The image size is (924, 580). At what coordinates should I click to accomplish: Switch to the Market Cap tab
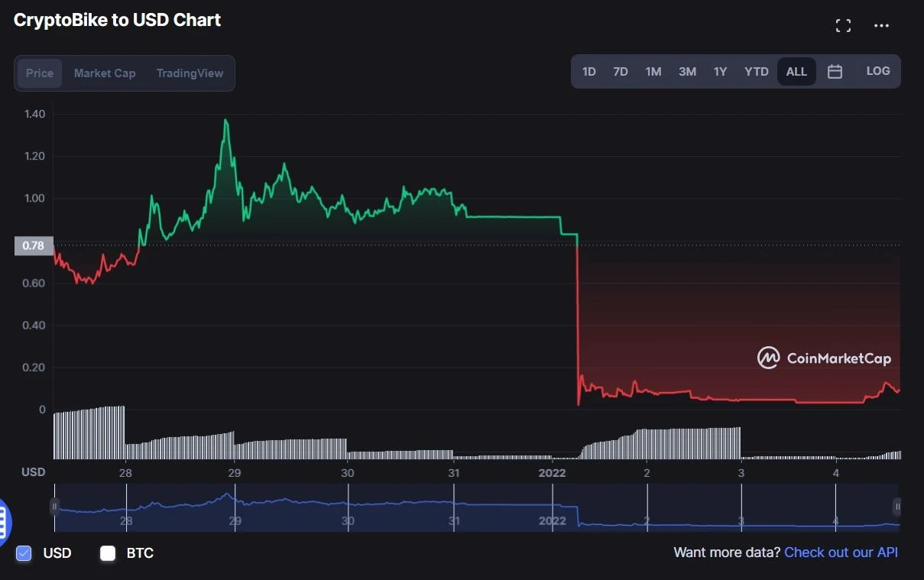tap(104, 73)
